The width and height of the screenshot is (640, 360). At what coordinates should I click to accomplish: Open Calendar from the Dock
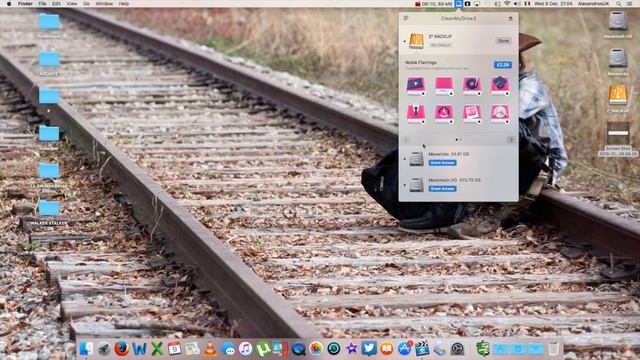click(x=174, y=349)
